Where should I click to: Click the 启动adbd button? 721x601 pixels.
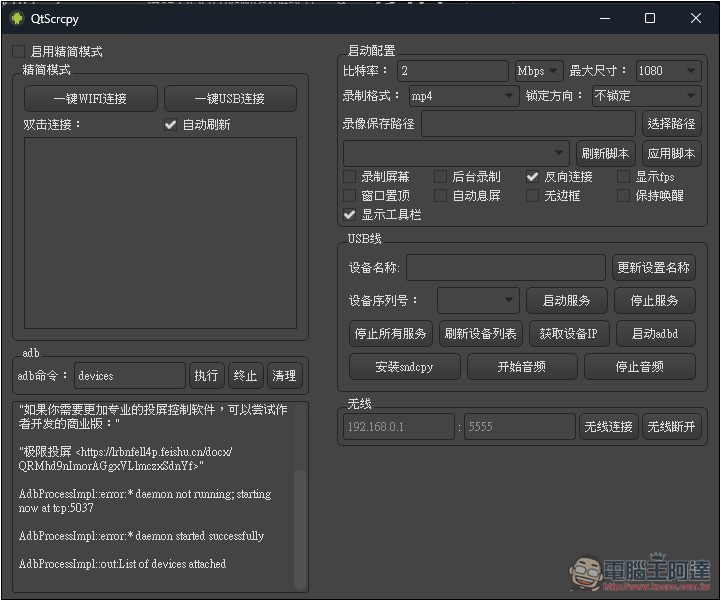(655, 333)
